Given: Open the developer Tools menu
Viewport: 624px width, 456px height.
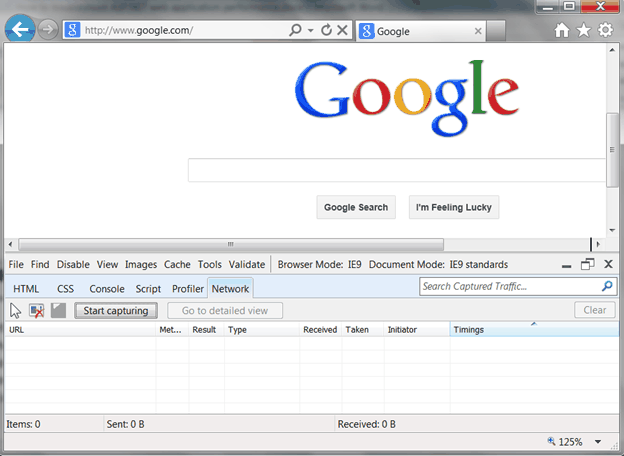Looking at the screenshot, I should pos(210,265).
